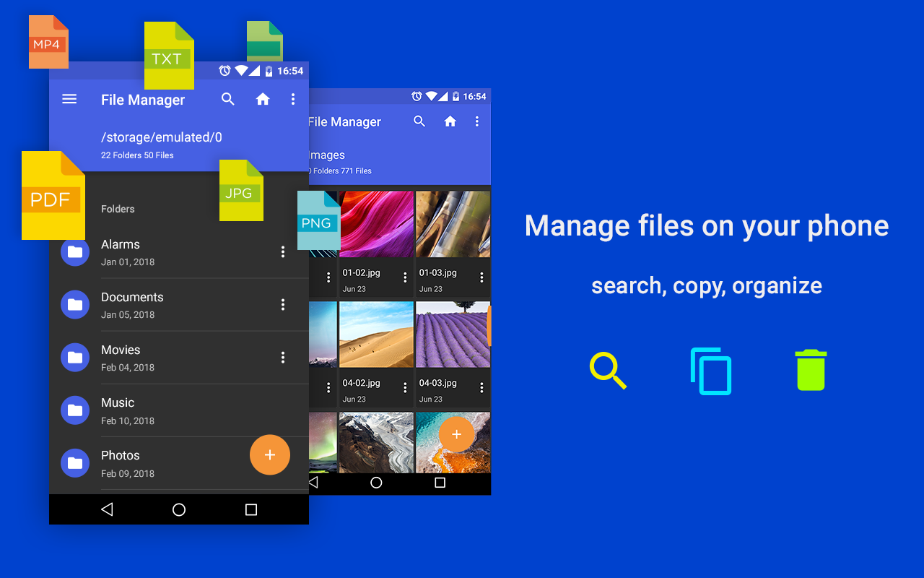Tap search icon in Images screen toolbar
This screenshot has height=578, width=924.
(x=419, y=121)
